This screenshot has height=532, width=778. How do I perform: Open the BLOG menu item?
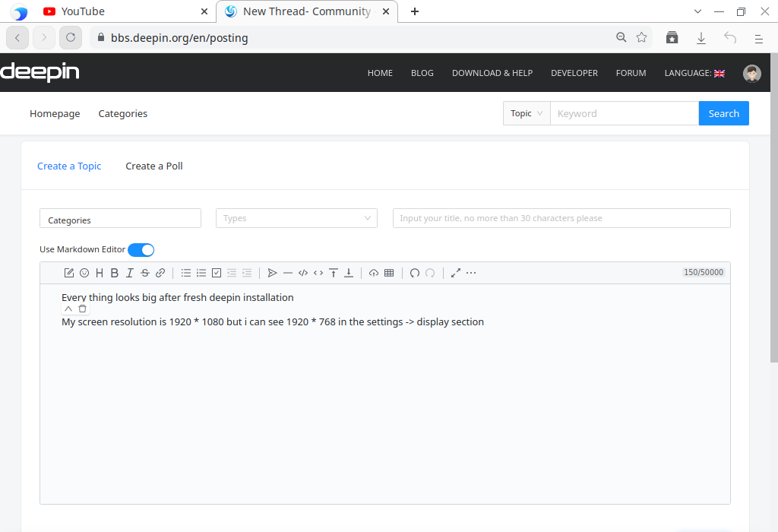tap(422, 73)
